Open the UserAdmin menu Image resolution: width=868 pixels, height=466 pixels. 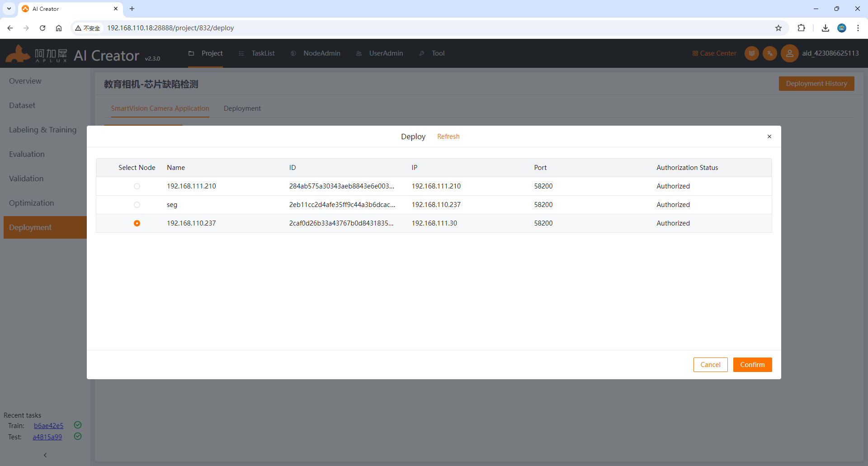tap(380, 53)
